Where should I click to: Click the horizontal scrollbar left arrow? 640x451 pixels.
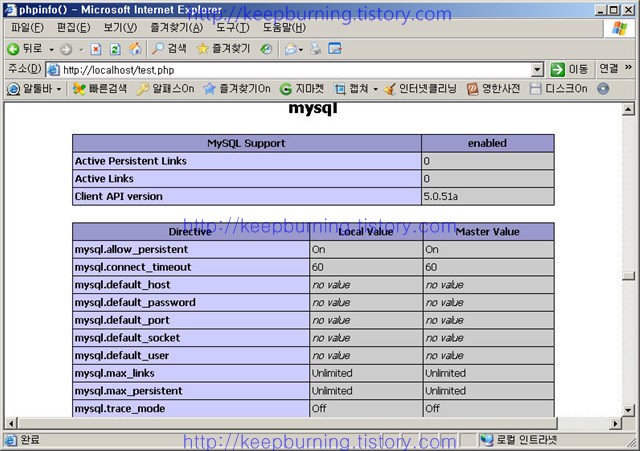11,423
